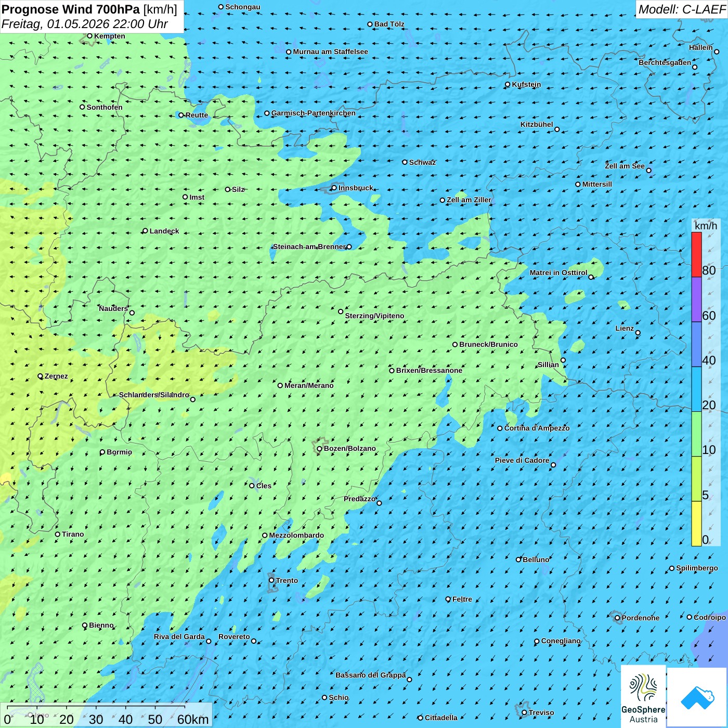Select the Bozen/Bolzano city marker
Viewport: 728px width, 728px height.
tap(320, 449)
